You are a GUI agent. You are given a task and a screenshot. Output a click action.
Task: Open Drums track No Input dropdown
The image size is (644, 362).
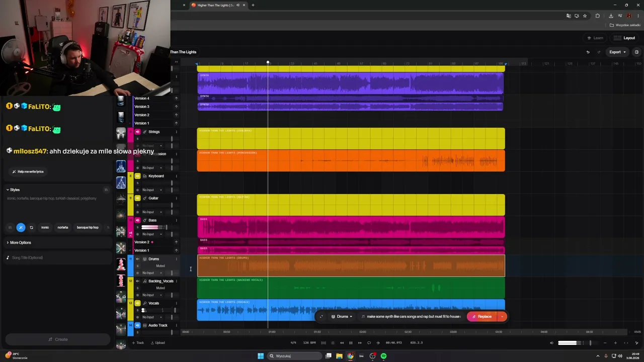pyautogui.click(x=152, y=273)
